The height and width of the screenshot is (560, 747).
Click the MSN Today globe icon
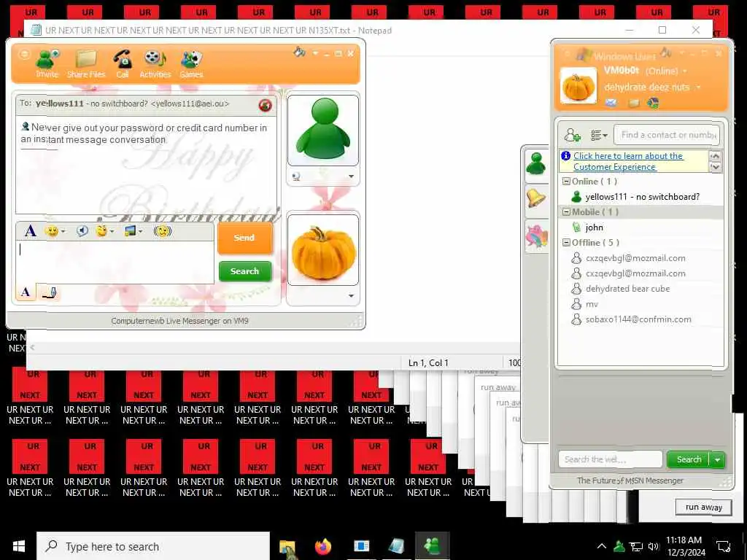653,102
